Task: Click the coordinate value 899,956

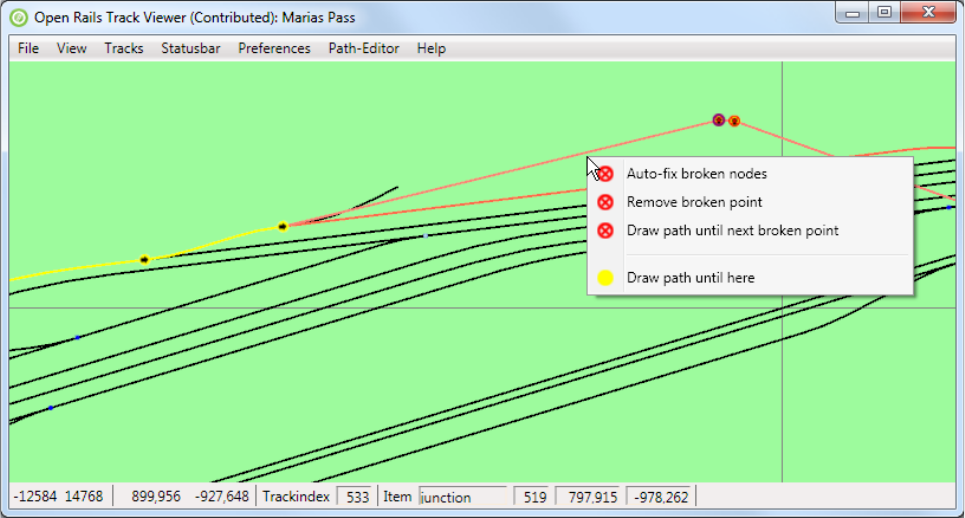Action: (156, 496)
